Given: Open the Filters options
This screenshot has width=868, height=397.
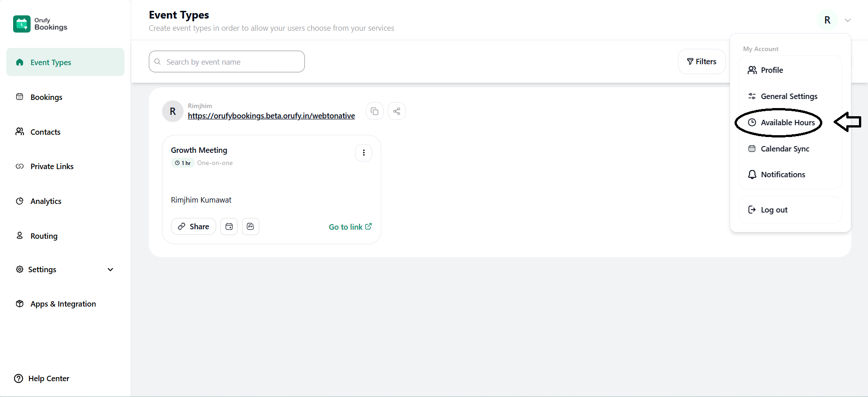Looking at the screenshot, I should click(702, 61).
